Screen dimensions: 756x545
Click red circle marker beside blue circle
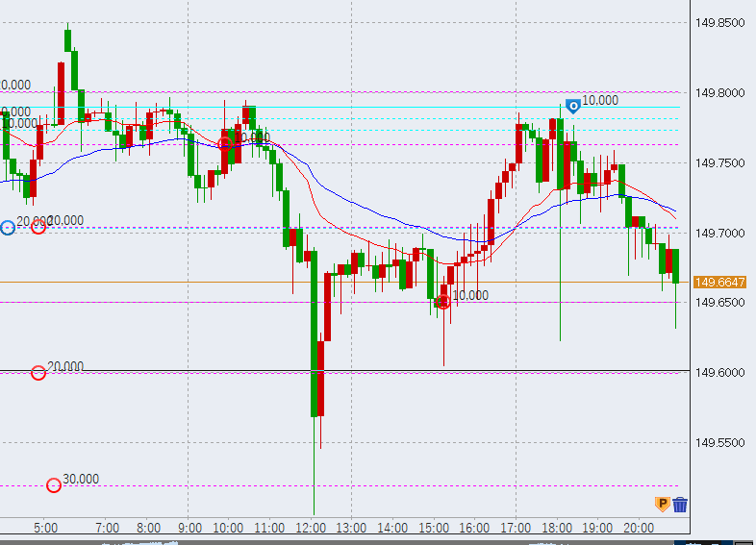[x=38, y=227]
